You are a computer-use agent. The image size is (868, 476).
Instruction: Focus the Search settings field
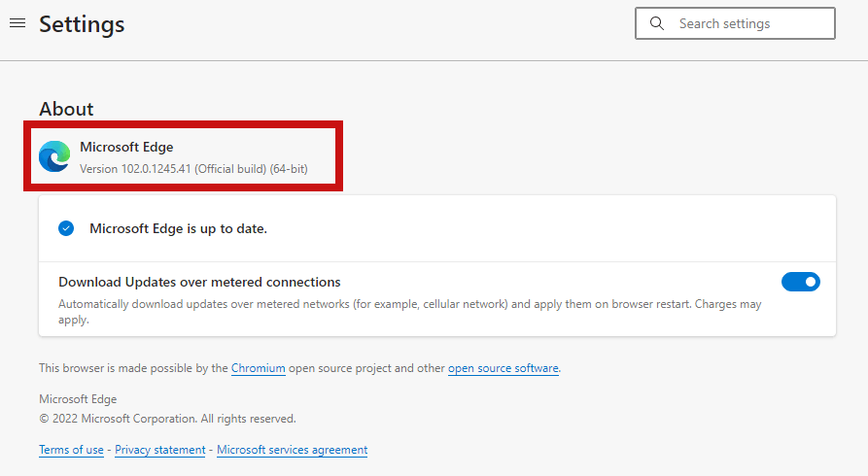[x=735, y=23]
